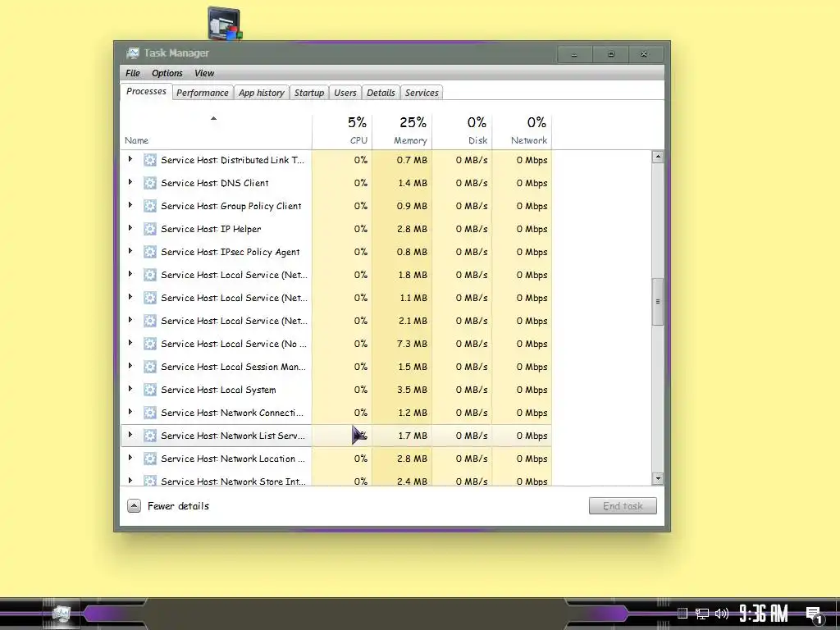The height and width of the screenshot is (630, 840).
Task: Expand Service Host: Distributed Link T... row
Action: click(130, 159)
